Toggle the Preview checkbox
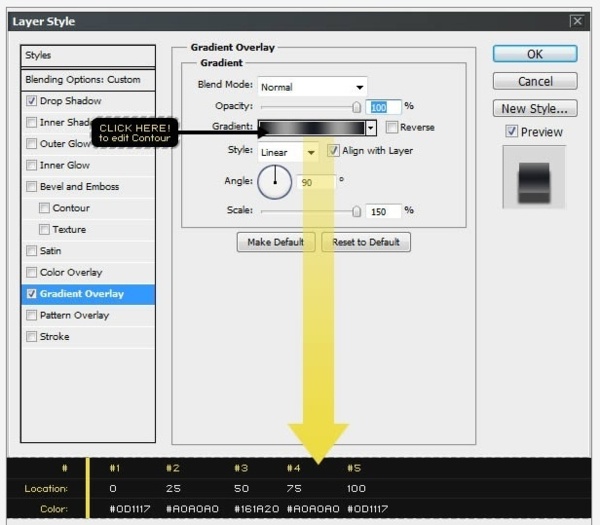The height and width of the screenshot is (525, 600). point(512,132)
